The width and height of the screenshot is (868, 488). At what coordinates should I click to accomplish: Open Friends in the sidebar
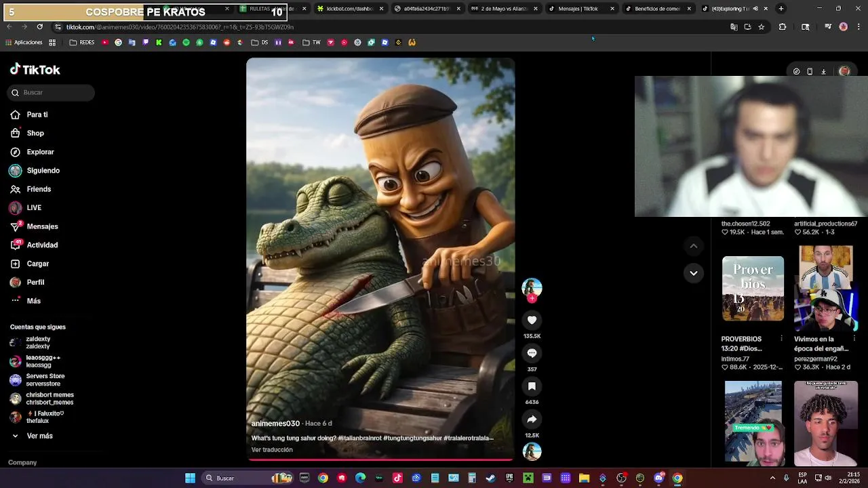click(x=31, y=189)
